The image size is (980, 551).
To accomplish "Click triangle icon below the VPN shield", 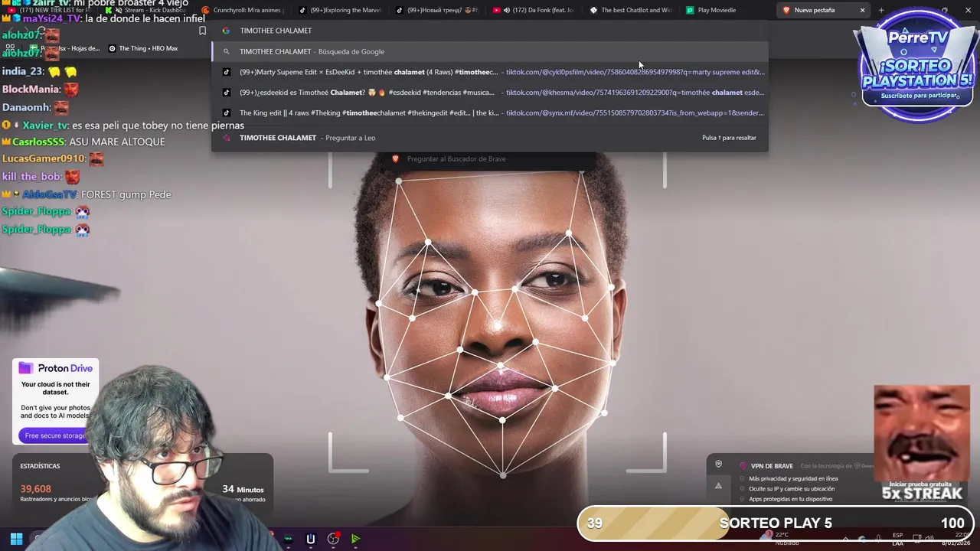I will [718, 485].
